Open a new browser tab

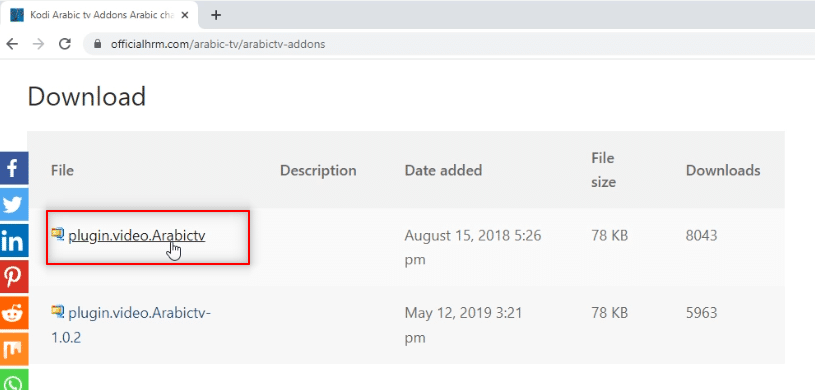(x=216, y=15)
